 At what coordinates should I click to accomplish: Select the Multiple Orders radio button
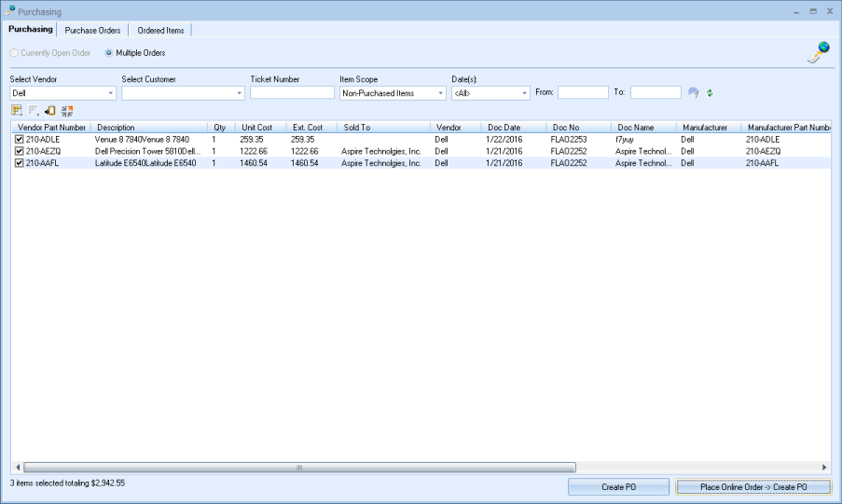[x=109, y=53]
